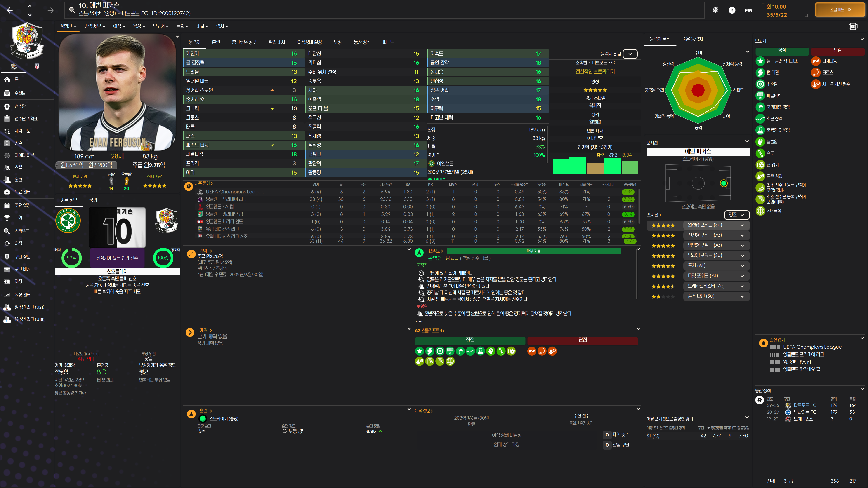Click the 월드 클래스 star strength icon
868x488 pixels.
(760, 61)
